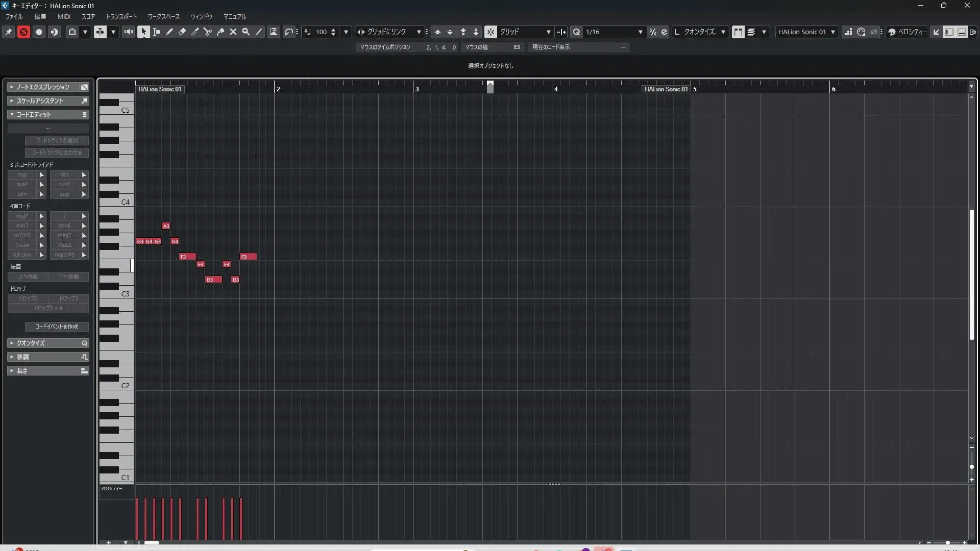
Task: Open the MIDI menu
Action: coord(64,16)
